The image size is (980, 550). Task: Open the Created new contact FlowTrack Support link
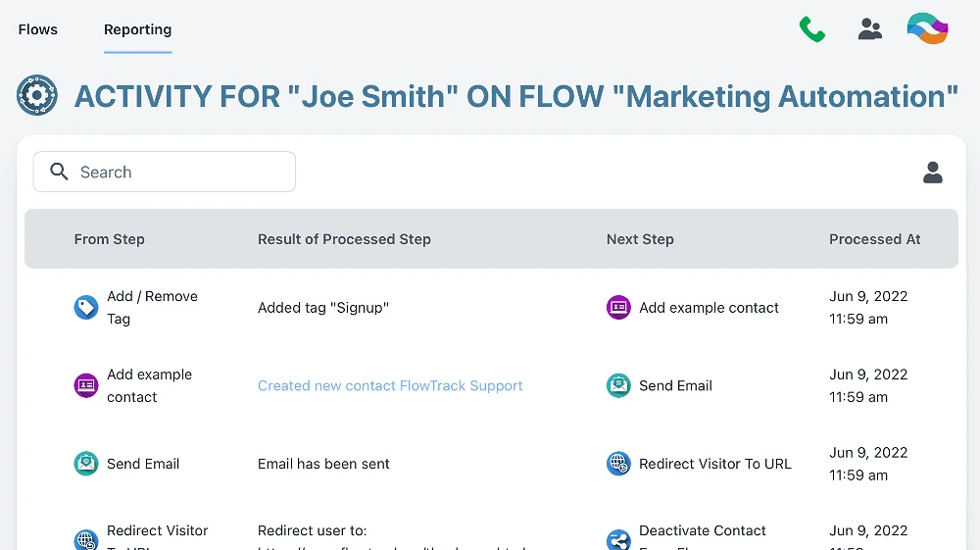coord(390,386)
